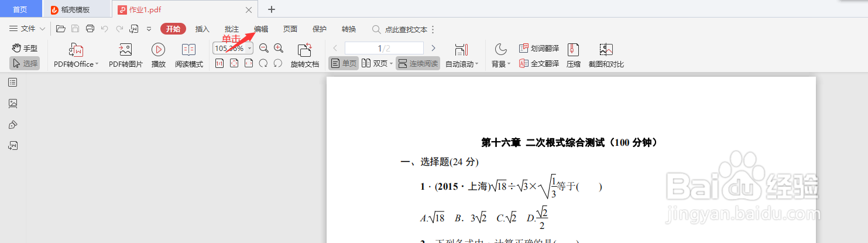This screenshot has width=868, height=243.
Task: Click the 背景 moon icon
Action: 500,49
